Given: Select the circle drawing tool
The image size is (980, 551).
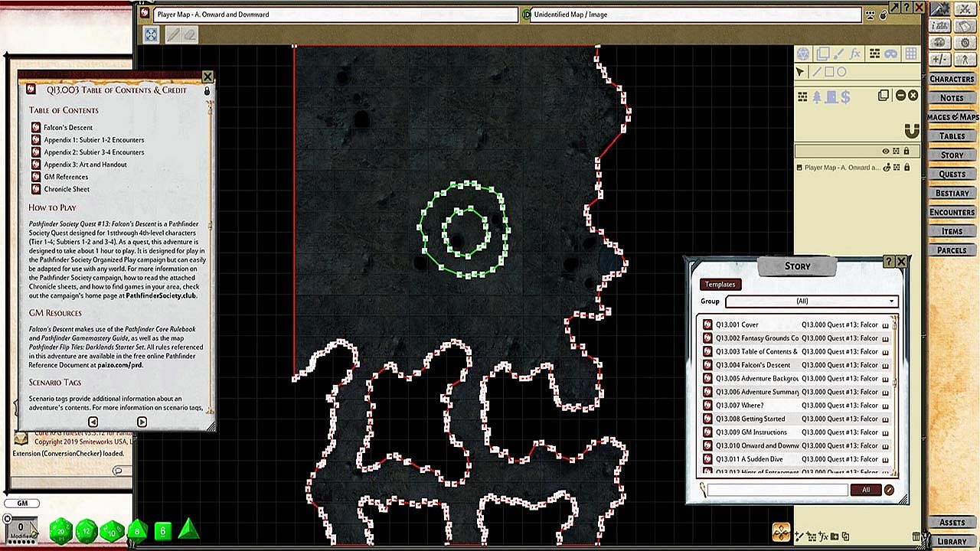Looking at the screenshot, I should [841, 72].
